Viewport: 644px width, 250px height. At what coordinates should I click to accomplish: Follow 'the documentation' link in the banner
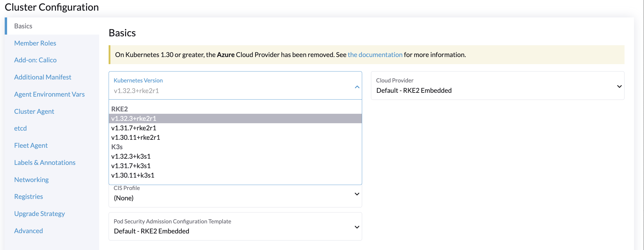pos(375,55)
